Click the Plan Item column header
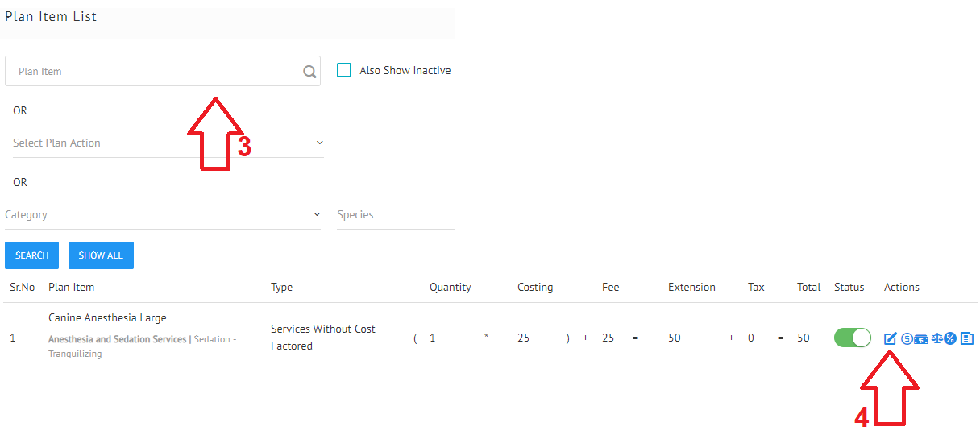The image size is (980, 431). (x=71, y=287)
